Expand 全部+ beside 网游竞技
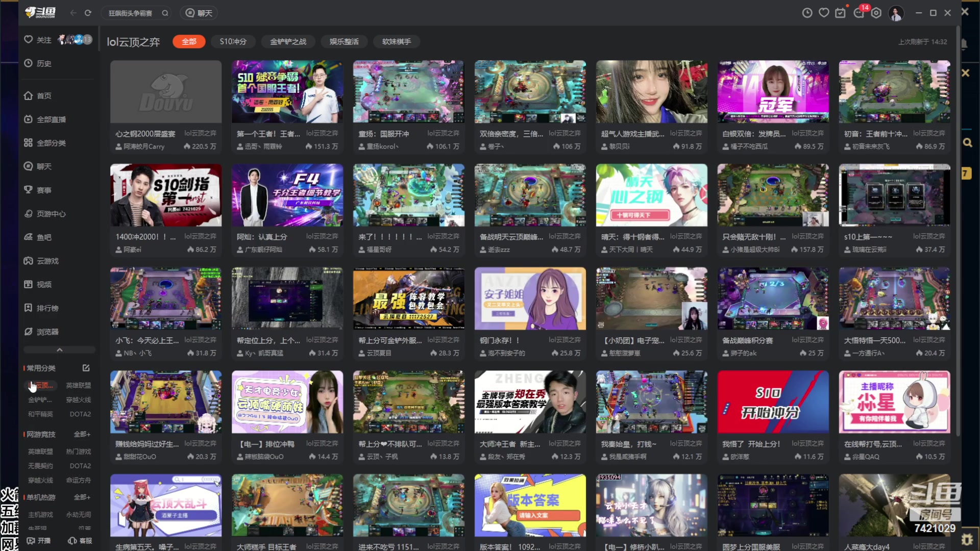The image size is (980, 551). [82, 434]
